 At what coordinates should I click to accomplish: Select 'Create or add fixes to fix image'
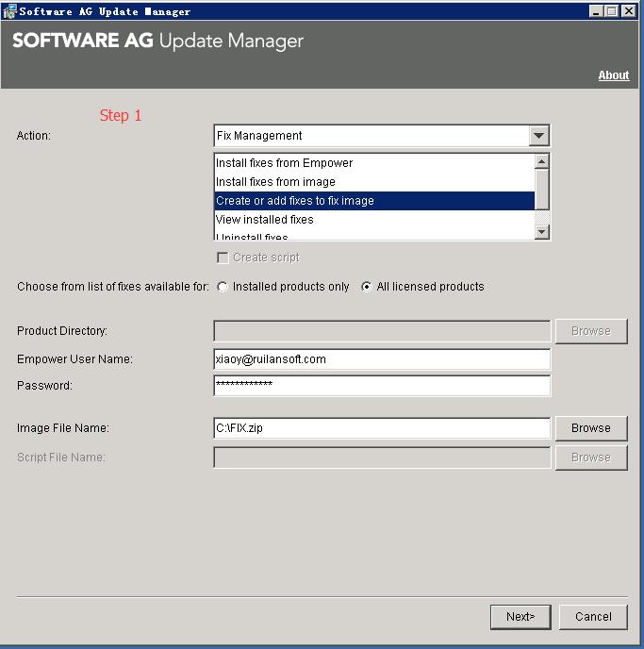[x=374, y=201]
